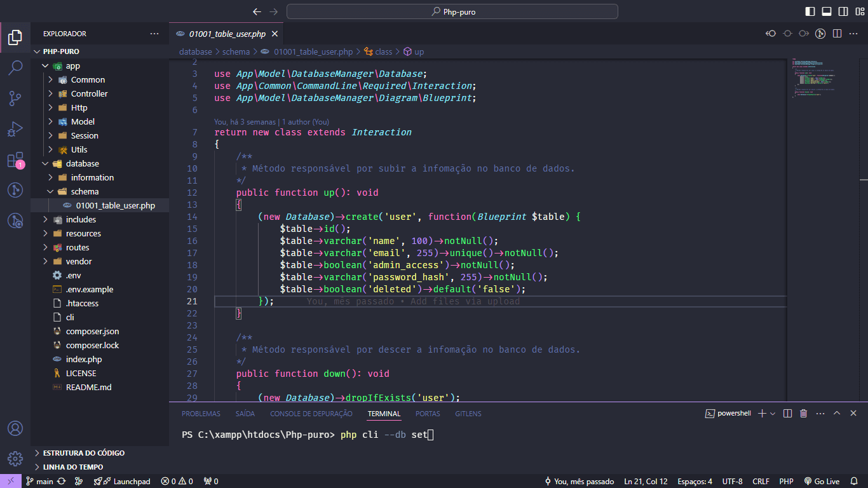868x488 pixels.
Task: Open the Run and Debug view
Action: click(x=15, y=128)
